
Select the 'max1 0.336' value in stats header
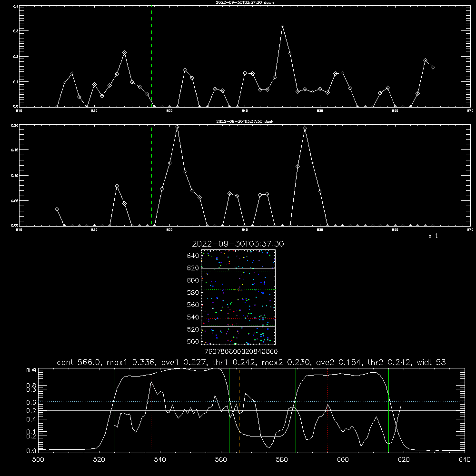click(131, 362)
